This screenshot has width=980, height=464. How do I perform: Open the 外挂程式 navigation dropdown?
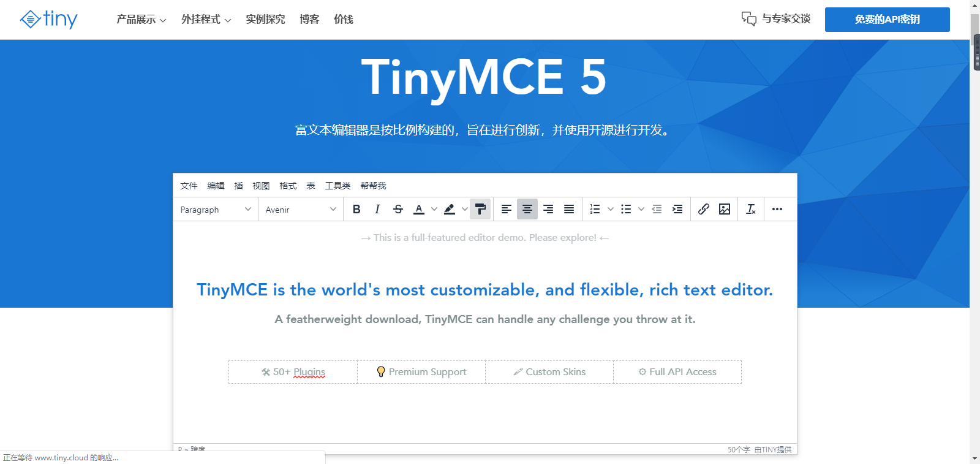click(x=206, y=20)
